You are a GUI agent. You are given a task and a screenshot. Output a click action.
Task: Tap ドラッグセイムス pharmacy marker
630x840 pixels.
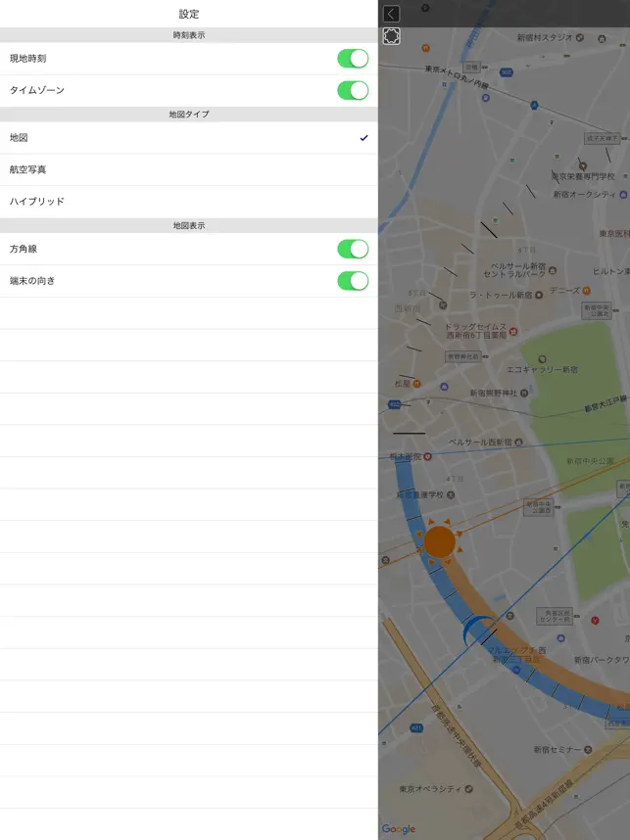(513, 331)
